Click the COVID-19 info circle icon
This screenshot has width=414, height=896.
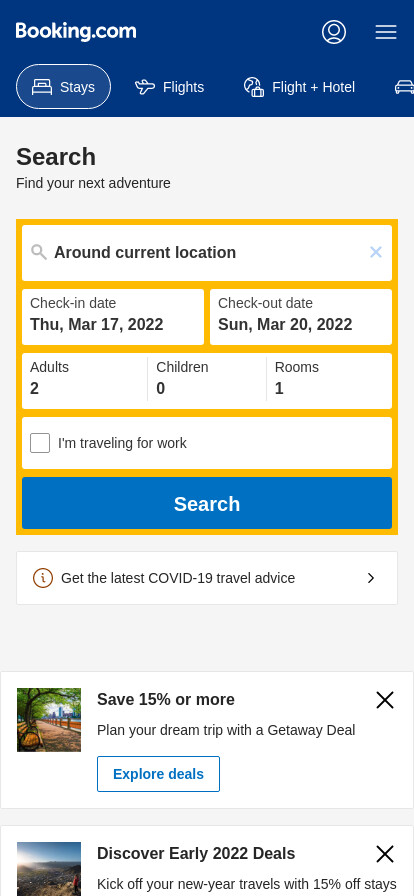(43, 578)
